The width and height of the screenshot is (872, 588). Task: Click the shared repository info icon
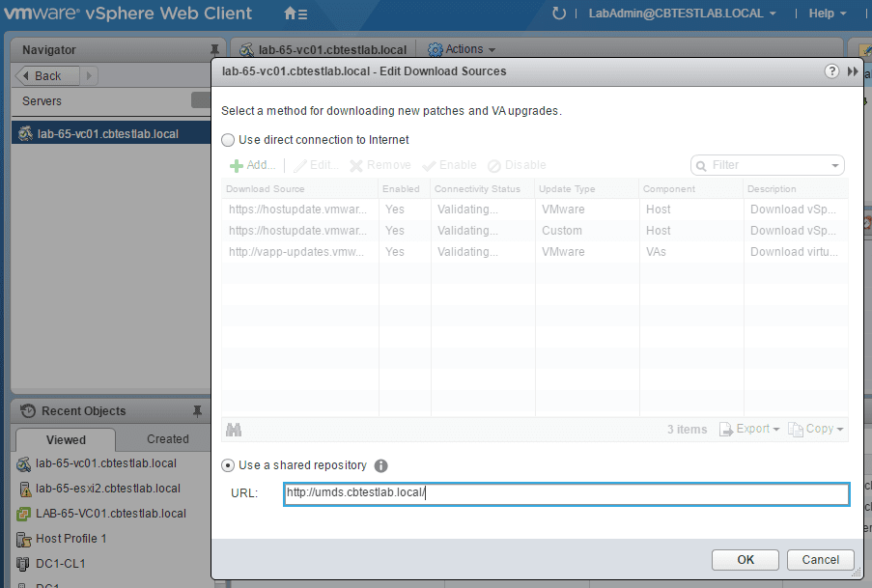point(380,465)
